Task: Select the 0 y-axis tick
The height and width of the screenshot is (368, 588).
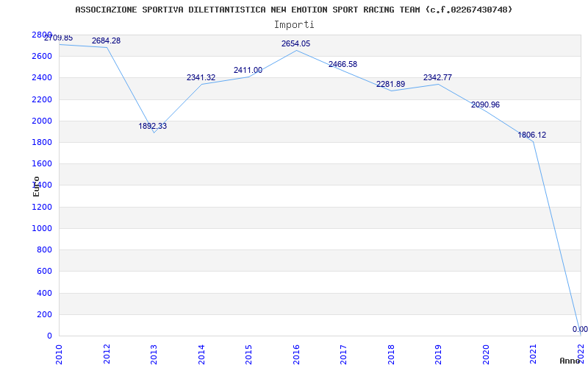Action: [x=49, y=336]
